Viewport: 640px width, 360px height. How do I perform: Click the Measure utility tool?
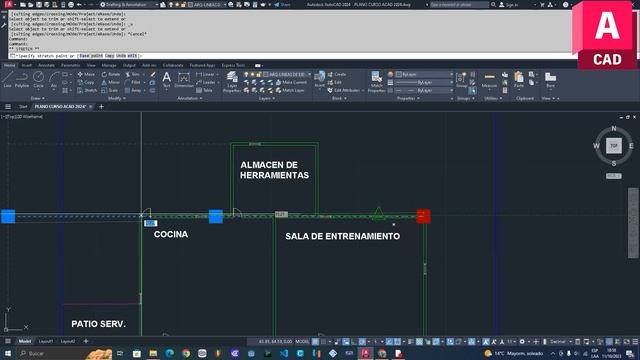[x=489, y=80]
